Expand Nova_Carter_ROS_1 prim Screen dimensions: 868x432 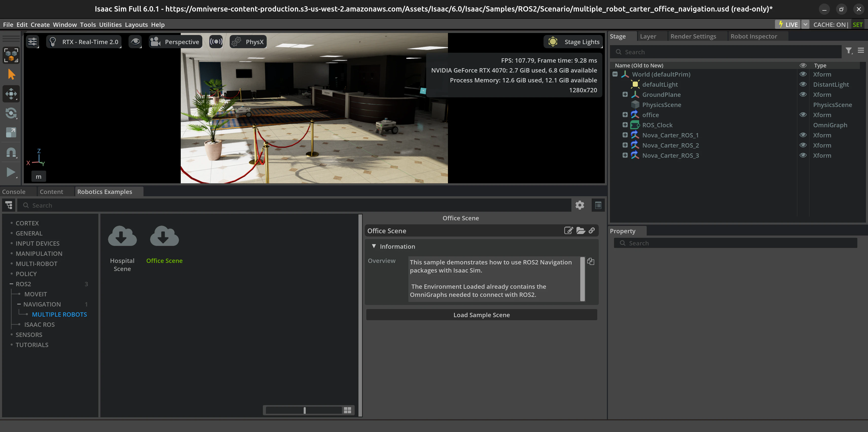coord(625,135)
